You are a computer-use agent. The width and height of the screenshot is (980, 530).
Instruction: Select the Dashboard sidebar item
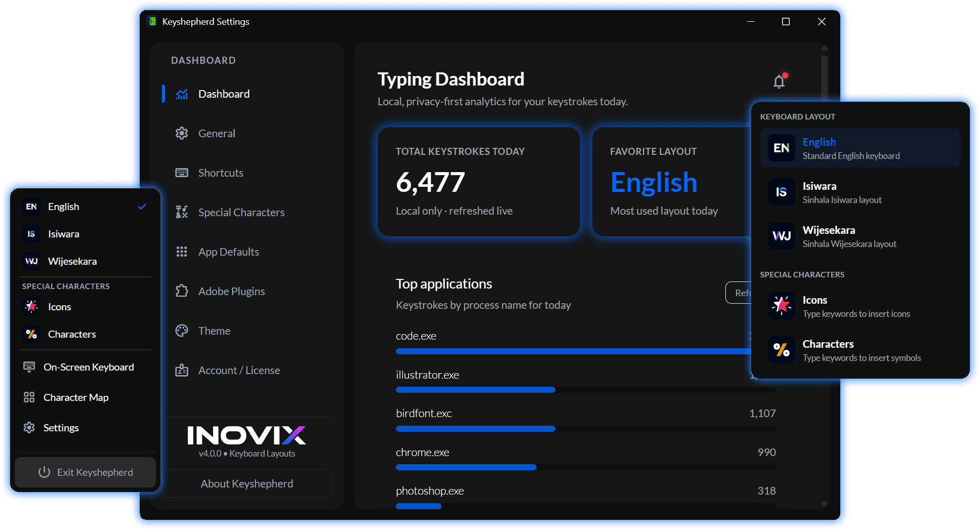[x=247, y=94]
